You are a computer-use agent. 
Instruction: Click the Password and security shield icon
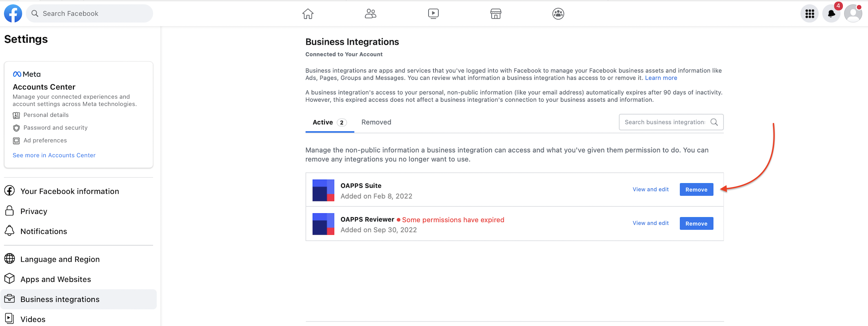pos(16,128)
